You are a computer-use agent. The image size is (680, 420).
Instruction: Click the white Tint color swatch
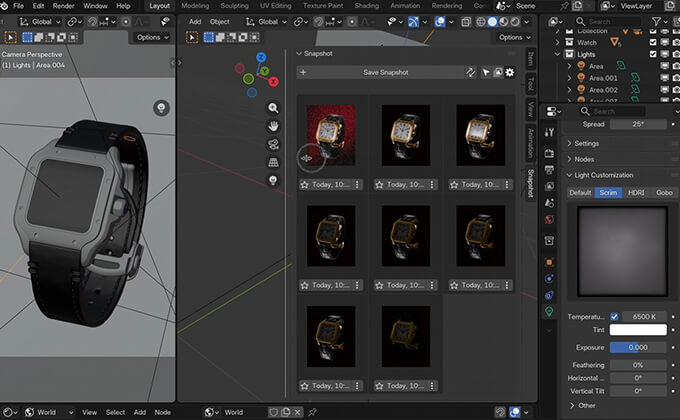click(x=638, y=331)
